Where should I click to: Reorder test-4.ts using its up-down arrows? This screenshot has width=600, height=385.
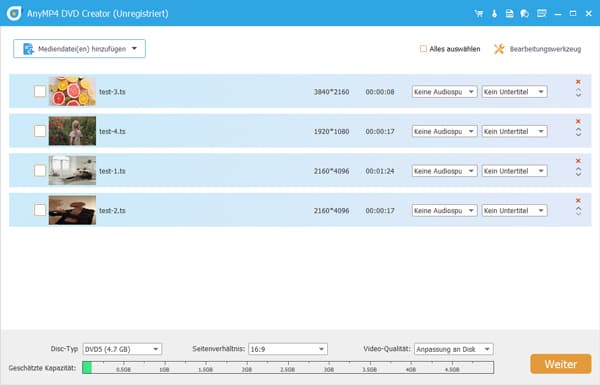pyautogui.click(x=578, y=132)
